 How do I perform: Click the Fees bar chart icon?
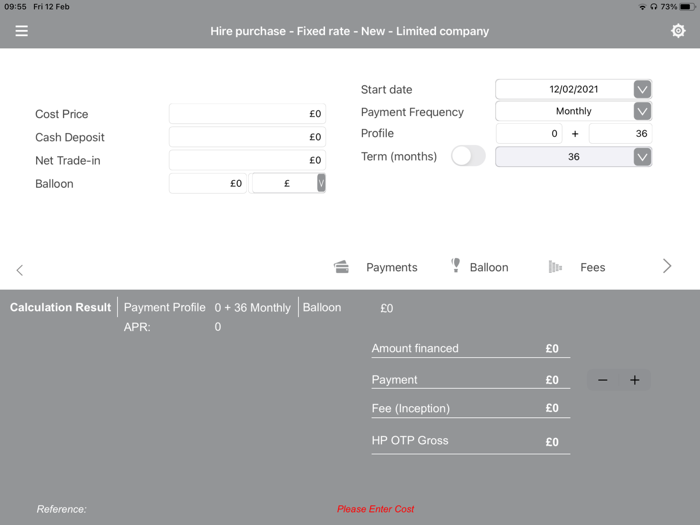[x=555, y=267]
